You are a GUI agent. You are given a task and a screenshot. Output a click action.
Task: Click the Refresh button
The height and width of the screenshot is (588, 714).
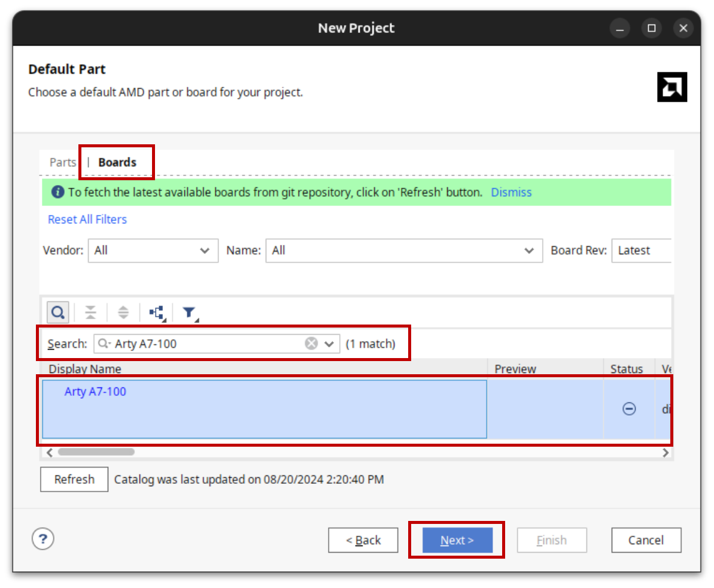[74, 479]
